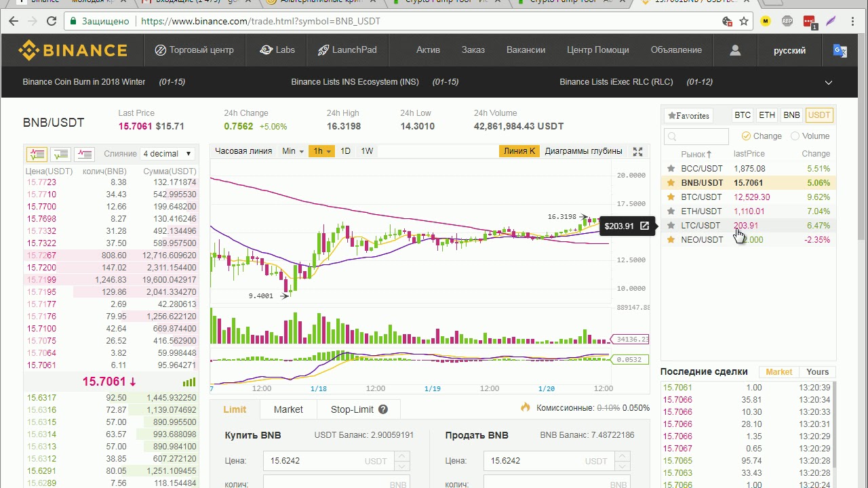
Task: Toggle favorite star for BCC/USDT
Action: [671, 169]
